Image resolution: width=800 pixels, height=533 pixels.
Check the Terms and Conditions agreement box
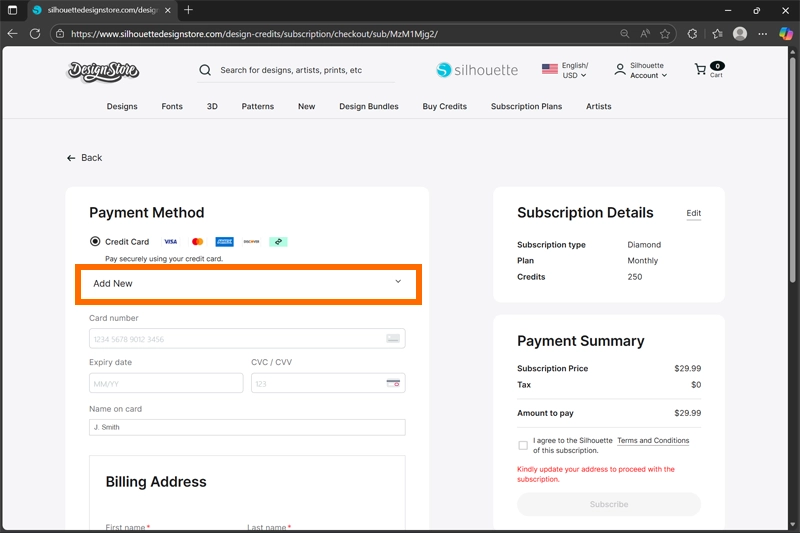tap(523, 445)
